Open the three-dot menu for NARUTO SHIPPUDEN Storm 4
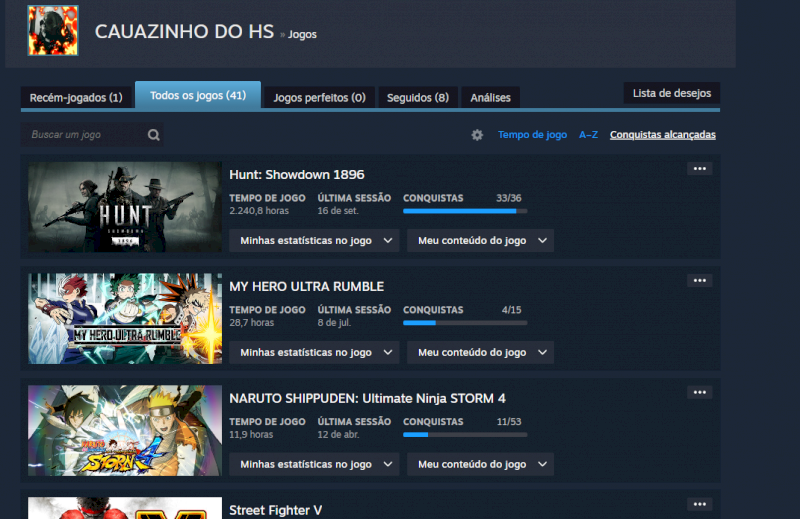Image resolution: width=800 pixels, height=519 pixels. pos(699,392)
